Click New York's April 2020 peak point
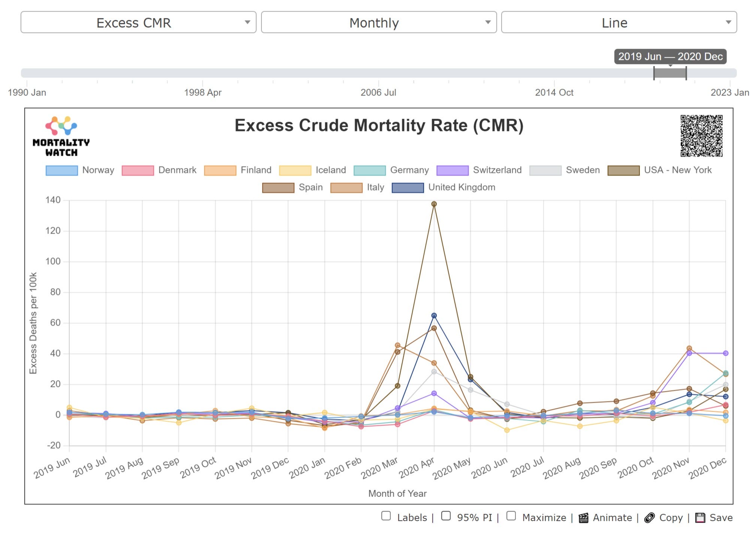Viewport: 756px width, 541px height. (434, 204)
